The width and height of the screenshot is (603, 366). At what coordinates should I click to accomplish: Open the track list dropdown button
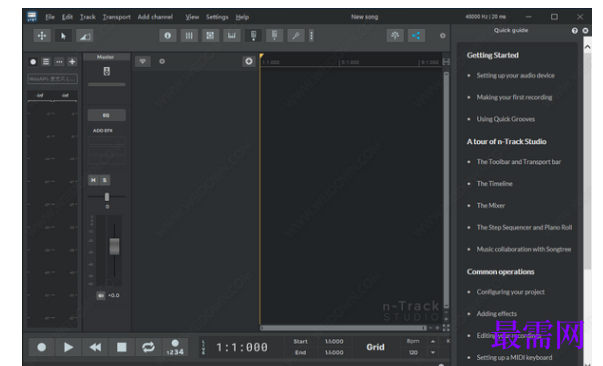point(143,61)
